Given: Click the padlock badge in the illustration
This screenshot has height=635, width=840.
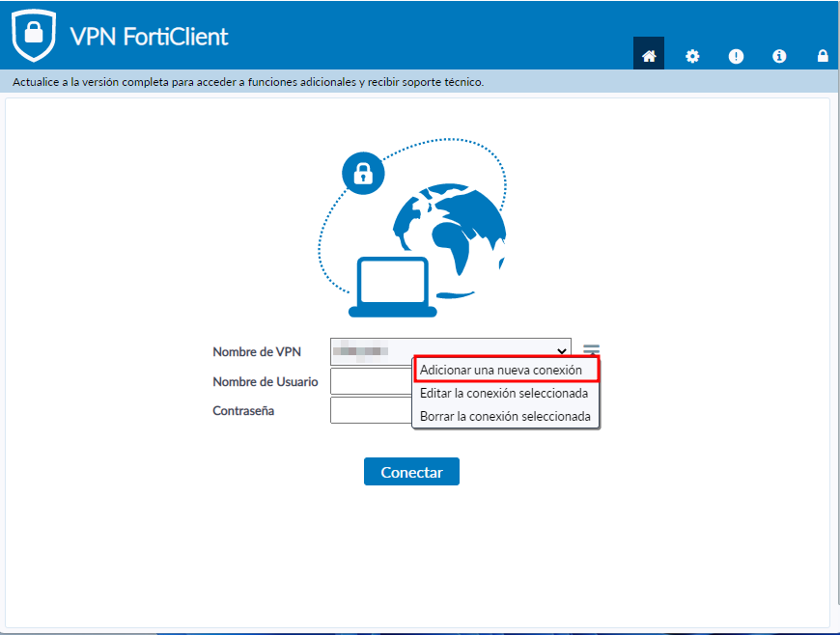Looking at the screenshot, I should click(x=363, y=174).
